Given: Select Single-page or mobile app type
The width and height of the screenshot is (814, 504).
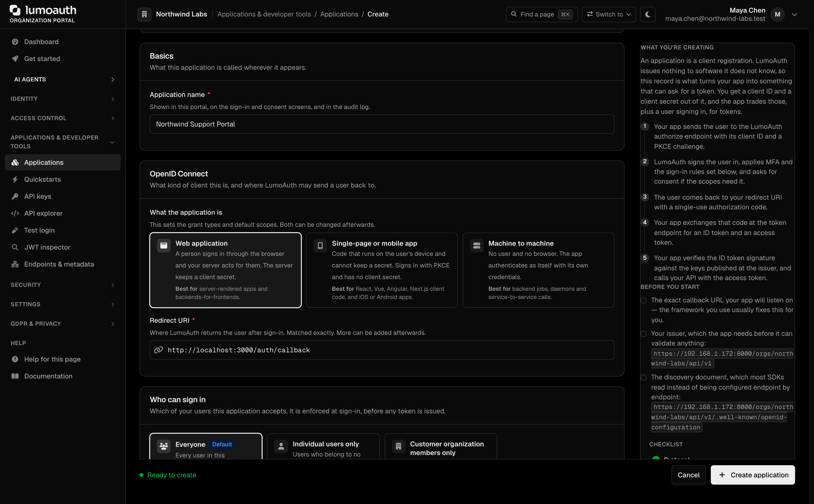Looking at the screenshot, I should 382,270.
